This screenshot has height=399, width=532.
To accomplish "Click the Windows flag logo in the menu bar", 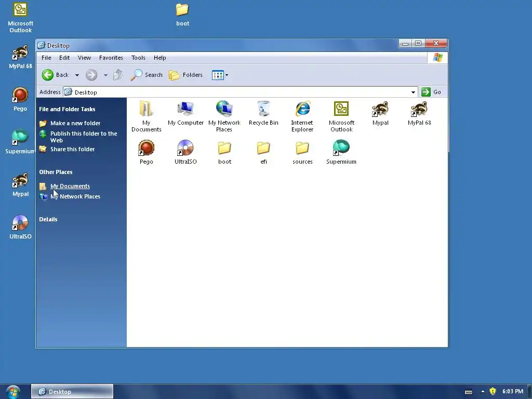I will click(x=437, y=58).
